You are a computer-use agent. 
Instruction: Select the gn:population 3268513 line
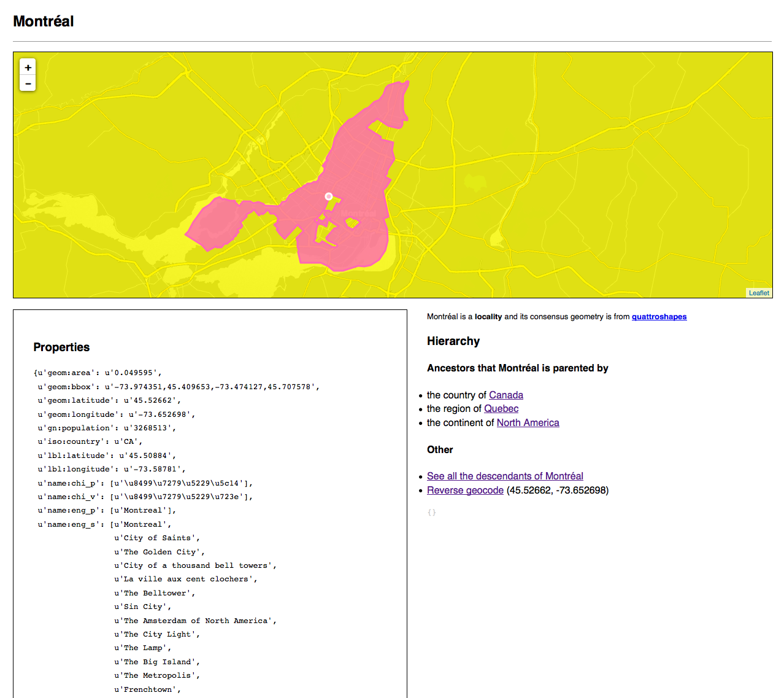click(107, 428)
